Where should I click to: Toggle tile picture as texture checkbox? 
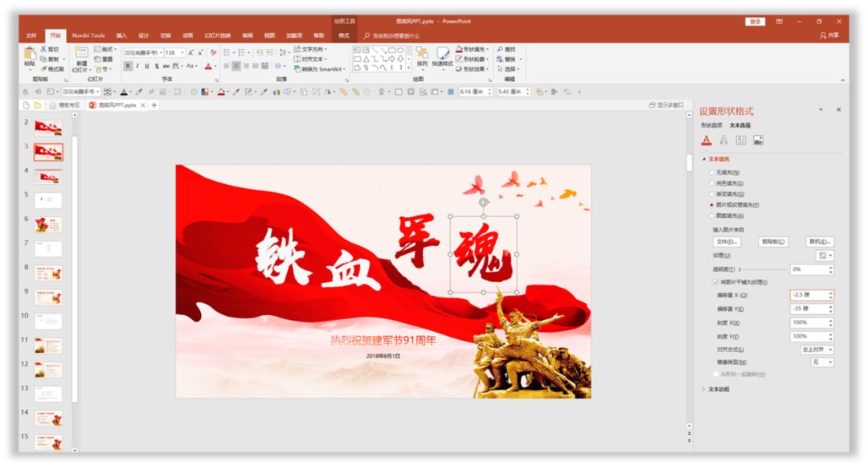point(716,281)
